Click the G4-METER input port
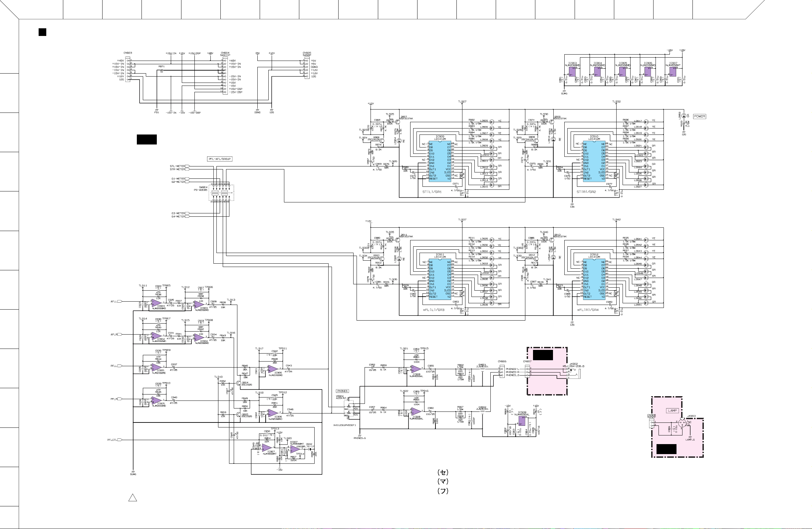The width and height of the screenshot is (812, 529). [x=187, y=217]
